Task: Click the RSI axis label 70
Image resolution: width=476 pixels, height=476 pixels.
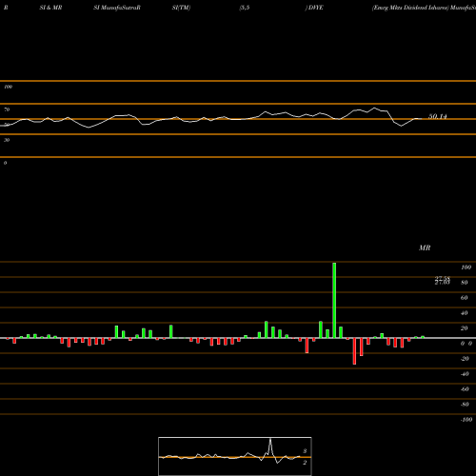Action: (x=7, y=109)
